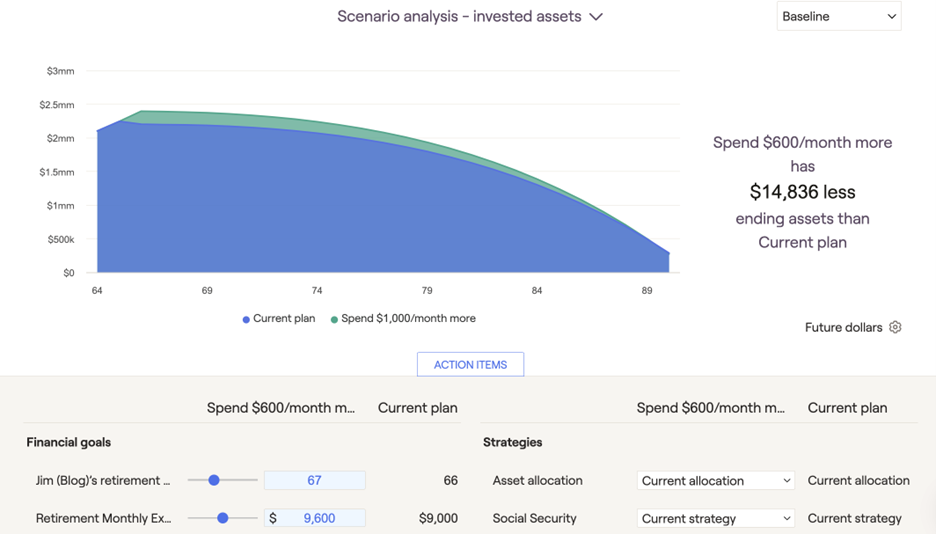Click the Financial goals section heading
This screenshot has height=534, width=936.
coord(68,442)
